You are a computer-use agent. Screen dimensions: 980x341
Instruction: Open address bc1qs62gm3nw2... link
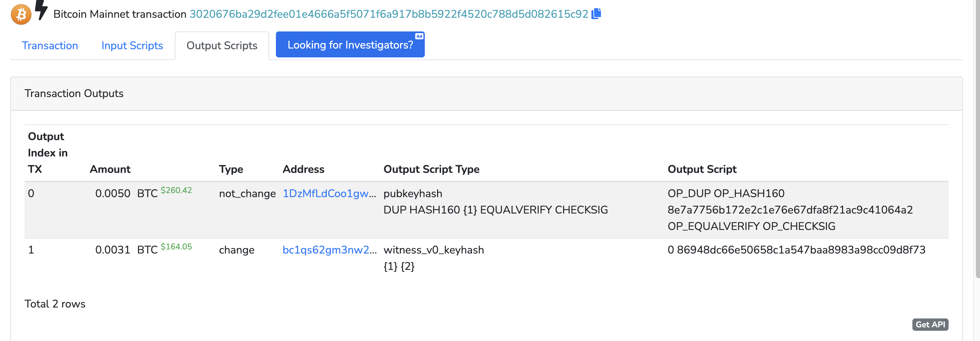click(x=330, y=250)
